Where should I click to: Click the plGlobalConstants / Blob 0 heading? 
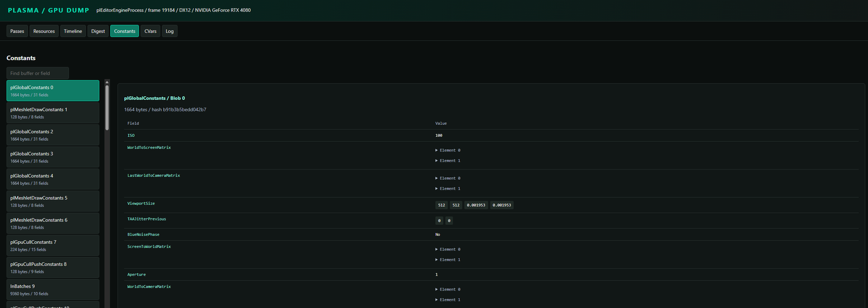(155, 98)
